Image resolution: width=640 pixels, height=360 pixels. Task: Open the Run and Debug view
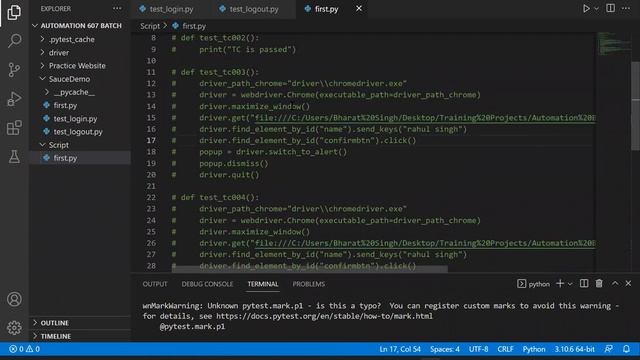coord(14,99)
